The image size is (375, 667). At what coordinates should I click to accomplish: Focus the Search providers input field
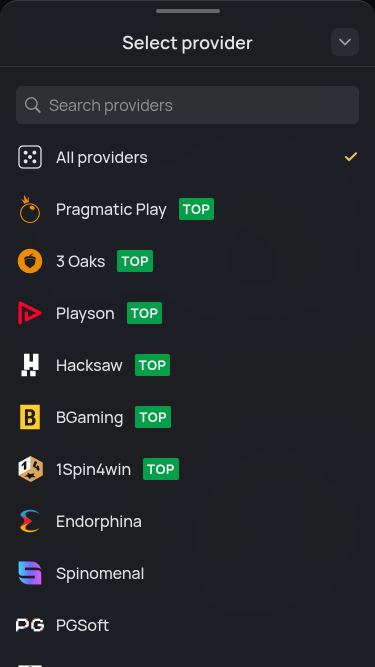point(188,105)
